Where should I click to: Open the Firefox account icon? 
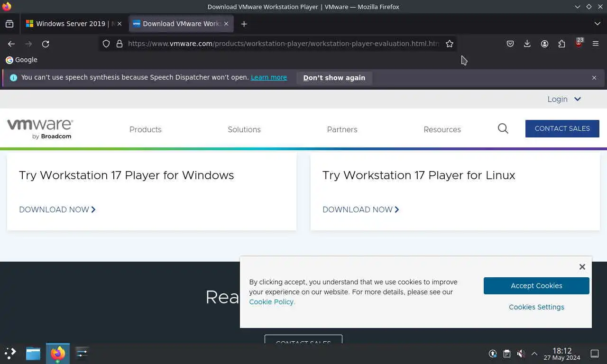click(544, 44)
